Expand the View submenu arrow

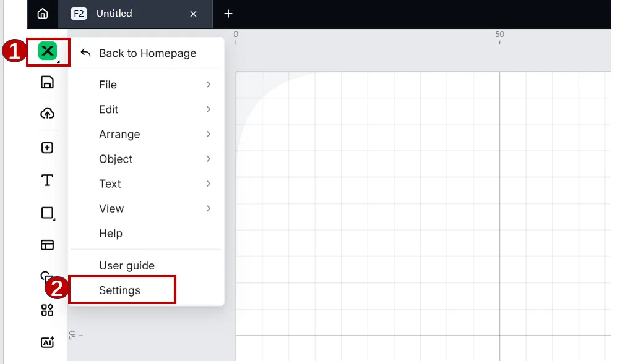(209, 208)
